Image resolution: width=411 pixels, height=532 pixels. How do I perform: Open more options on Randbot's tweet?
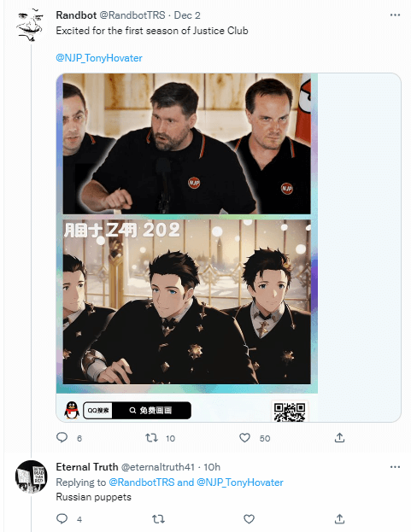tap(395, 15)
